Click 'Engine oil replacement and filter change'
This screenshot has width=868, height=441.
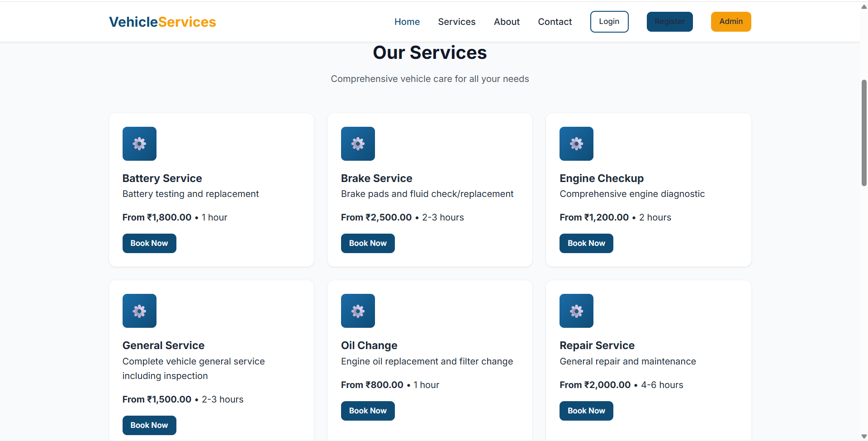(427, 361)
